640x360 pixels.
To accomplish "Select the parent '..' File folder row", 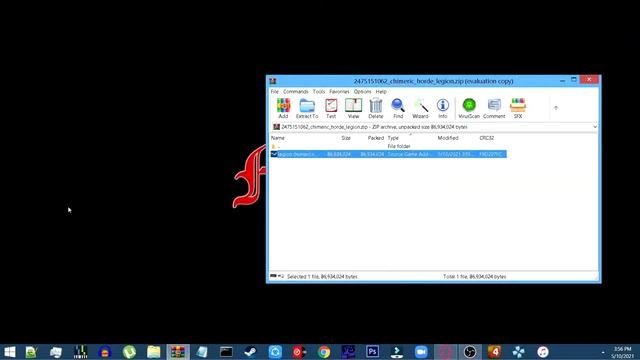I will point(388,146).
